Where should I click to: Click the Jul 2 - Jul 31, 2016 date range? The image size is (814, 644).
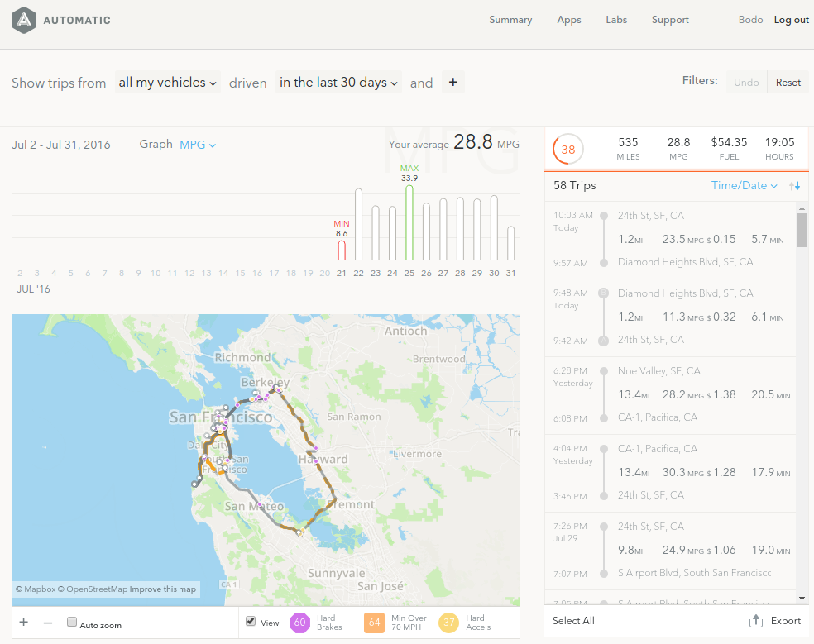tap(61, 145)
